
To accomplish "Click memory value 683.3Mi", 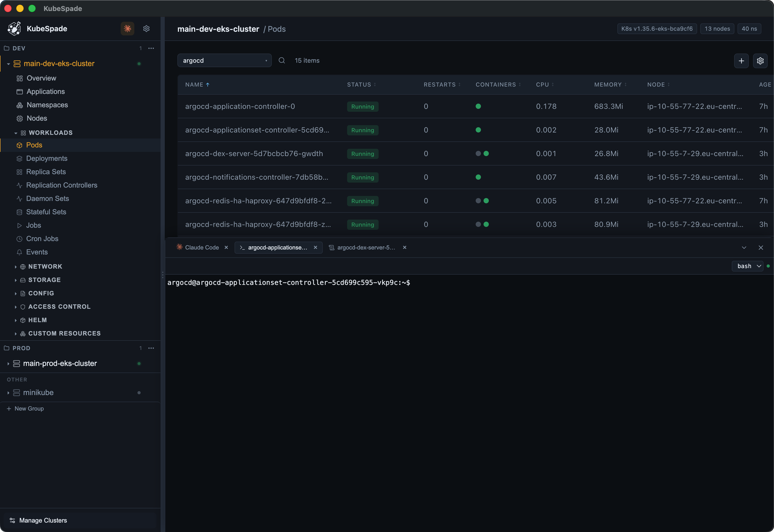I will (x=608, y=106).
